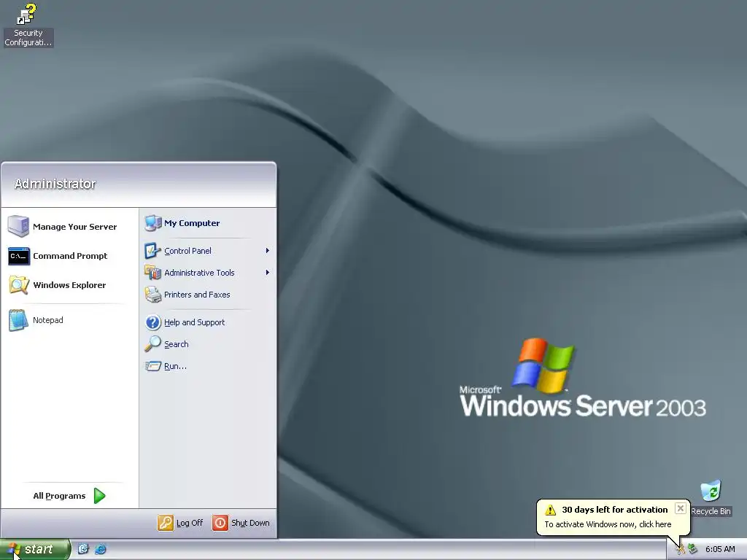
Task: Open the Security Configuration desktop shortcut
Action: pos(28,25)
